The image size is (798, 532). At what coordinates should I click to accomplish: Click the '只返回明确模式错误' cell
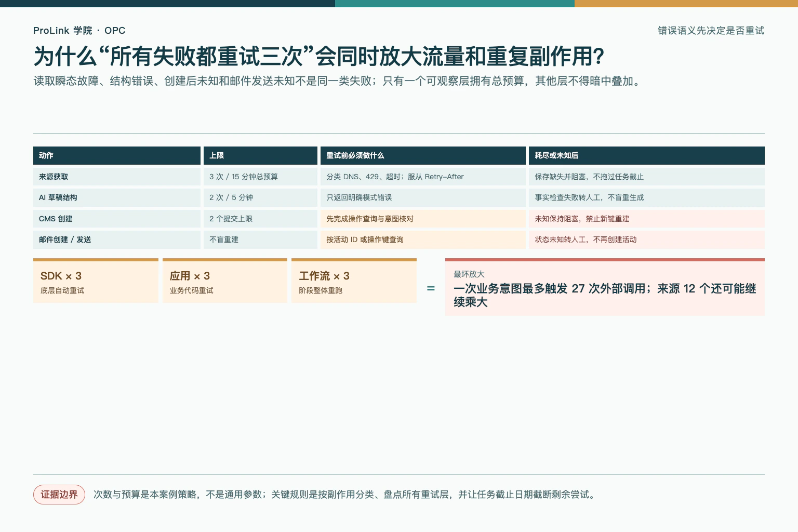tap(423, 197)
